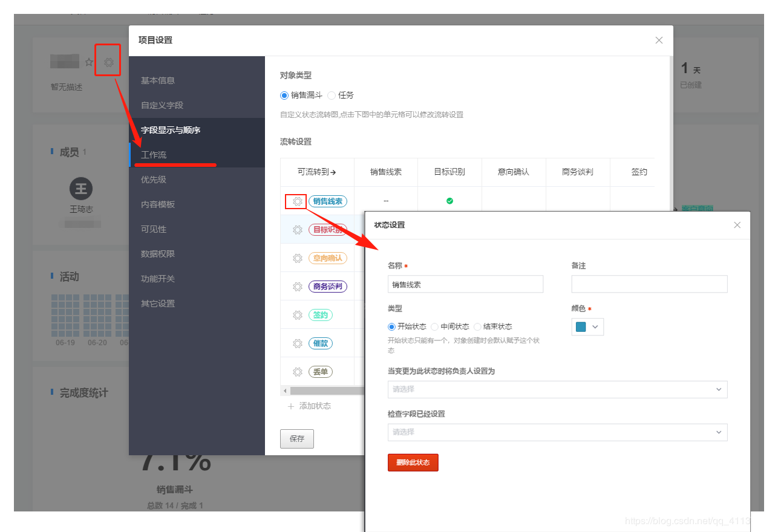Open the 意向确认 status gear settings
This screenshot has height=532, width=778.
297,258
